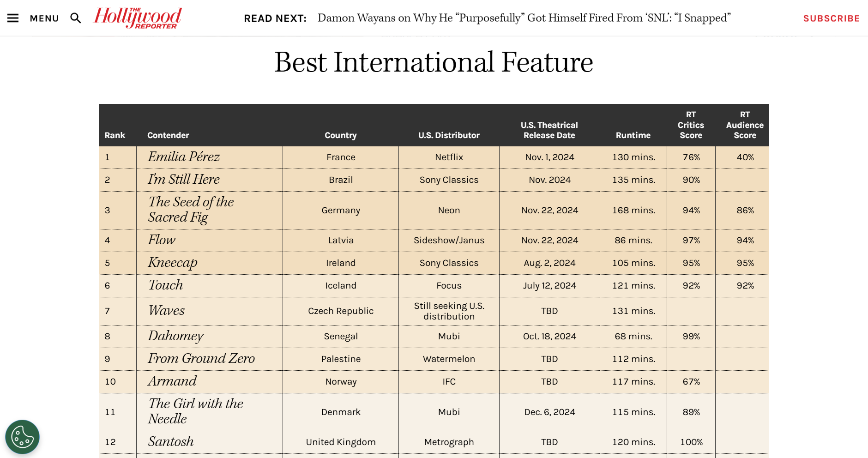Click the Rank column header
The height and width of the screenshot is (458, 868).
pyautogui.click(x=115, y=135)
